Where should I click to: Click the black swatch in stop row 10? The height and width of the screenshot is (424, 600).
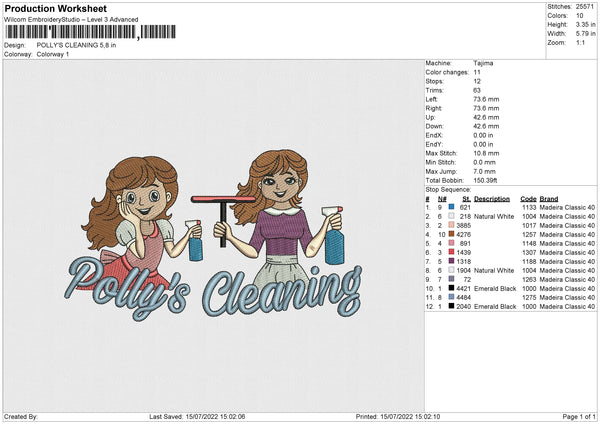click(452, 288)
